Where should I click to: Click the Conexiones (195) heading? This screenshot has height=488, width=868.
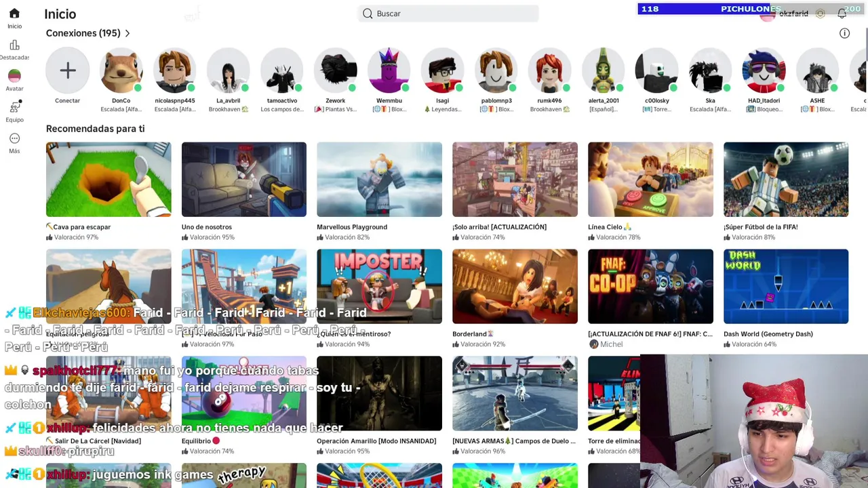[x=83, y=33]
